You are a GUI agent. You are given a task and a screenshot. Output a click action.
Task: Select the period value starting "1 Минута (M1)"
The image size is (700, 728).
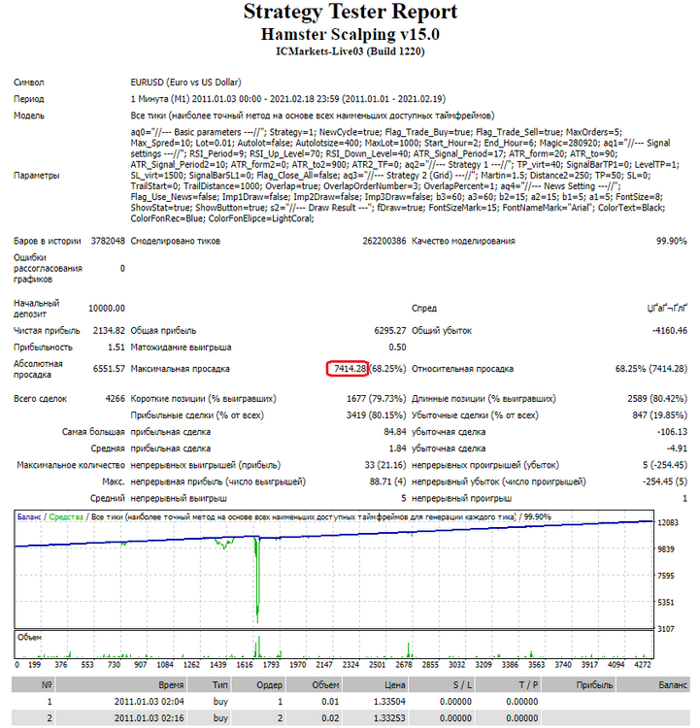[x=288, y=99]
